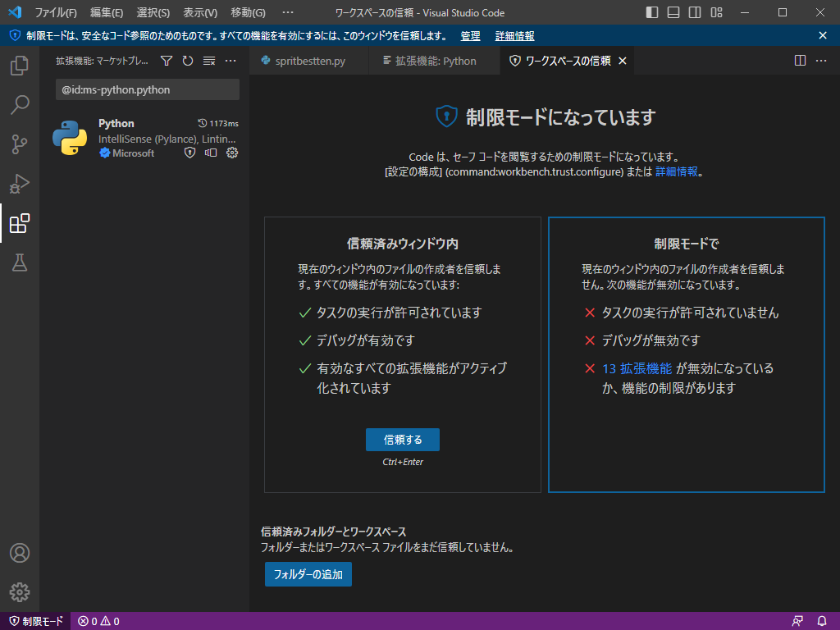Open the 編集(E) menu

(x=107, y=12)
